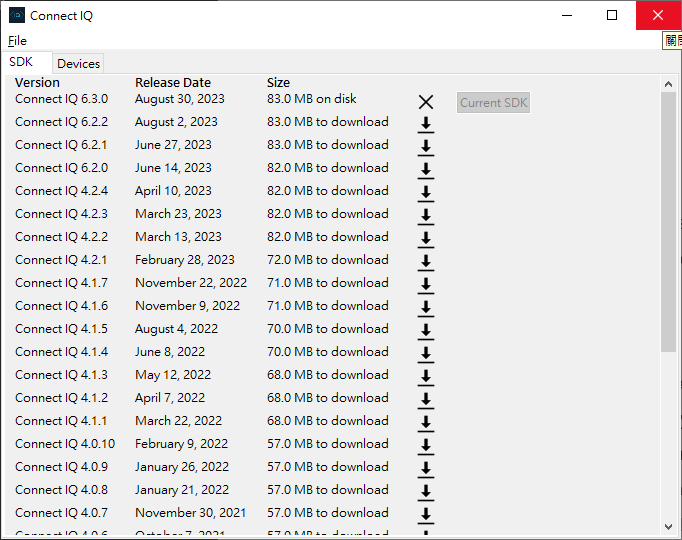Select the Connect IQ 6.2.2 version text
682x540 pixels.
61,122
